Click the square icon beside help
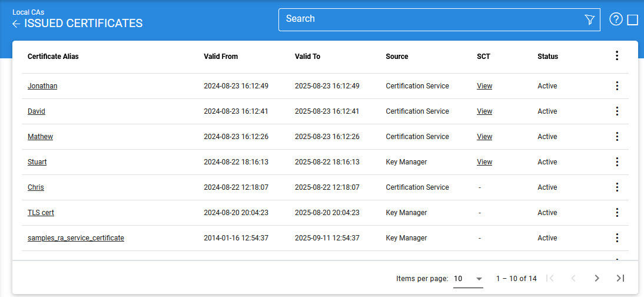The width and height of the screenshot is (644, 297). [x=633, y=20]
